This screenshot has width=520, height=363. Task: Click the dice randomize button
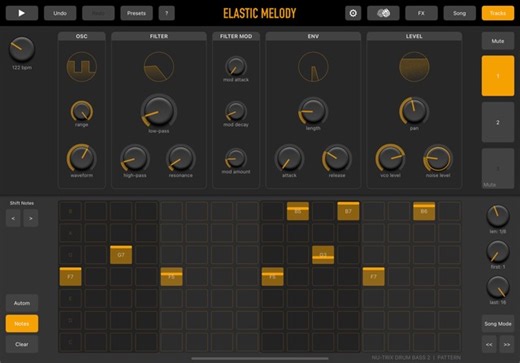click(383, 13)
